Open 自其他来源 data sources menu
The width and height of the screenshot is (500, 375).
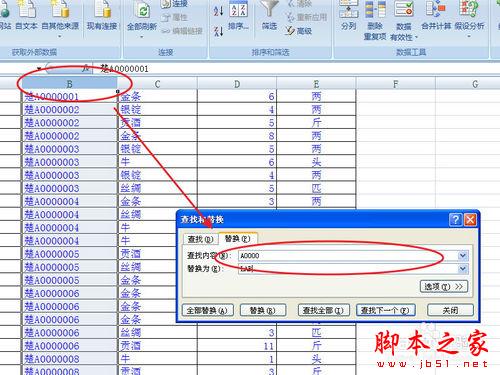tap(60, 18)
